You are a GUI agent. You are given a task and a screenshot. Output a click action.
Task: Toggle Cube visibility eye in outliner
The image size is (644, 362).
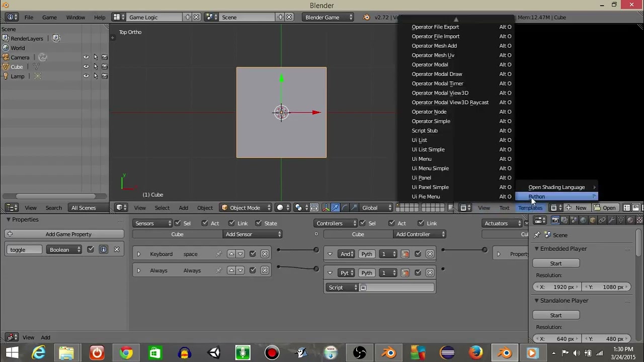click(86, 67)
